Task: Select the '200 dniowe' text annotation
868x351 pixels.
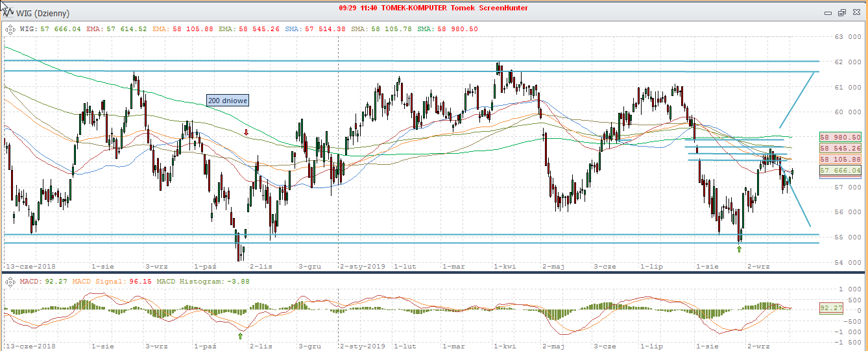Action: click(x=227, y=101)
